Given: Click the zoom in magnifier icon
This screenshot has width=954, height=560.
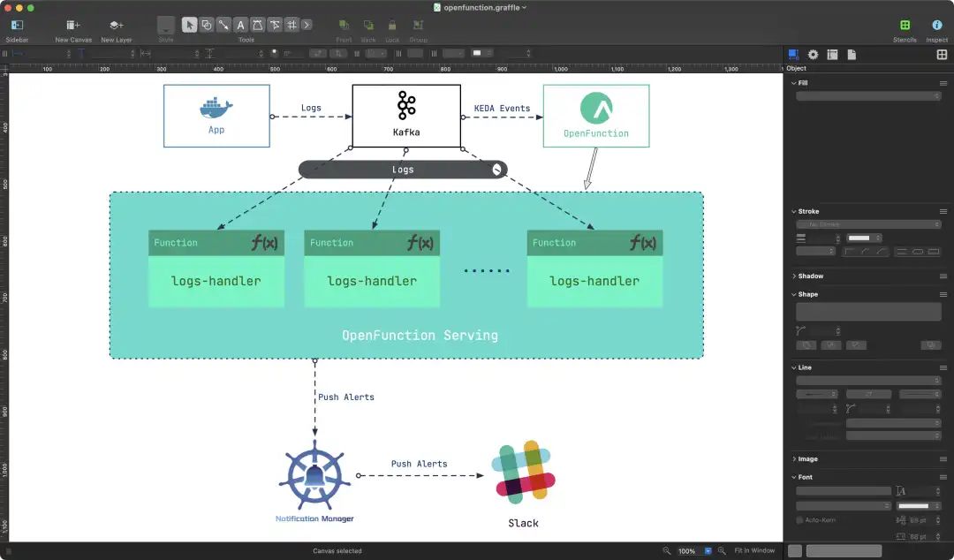Looking at the screenshot, I should (722, 550).
